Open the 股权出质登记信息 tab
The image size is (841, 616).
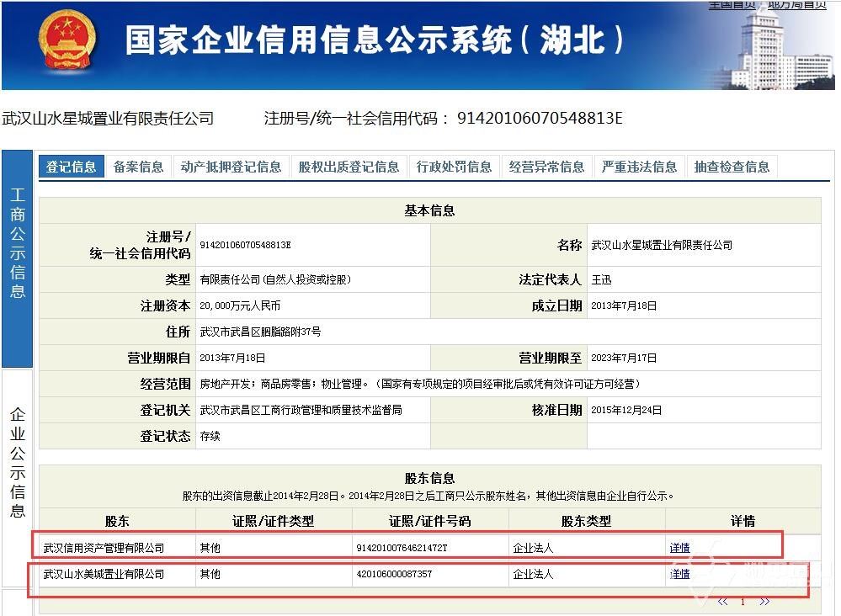[x=350, y=166]
